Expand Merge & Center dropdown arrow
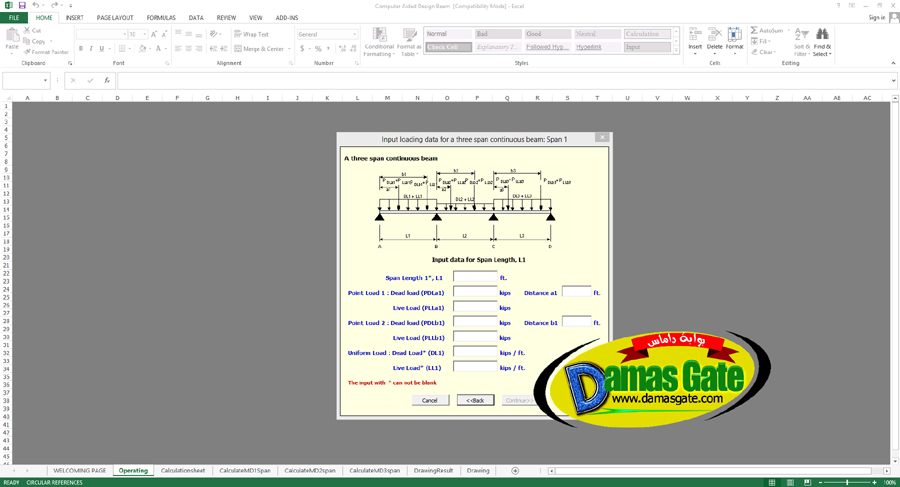The width and height of the screenshot is (900, 487). point(289,49)
